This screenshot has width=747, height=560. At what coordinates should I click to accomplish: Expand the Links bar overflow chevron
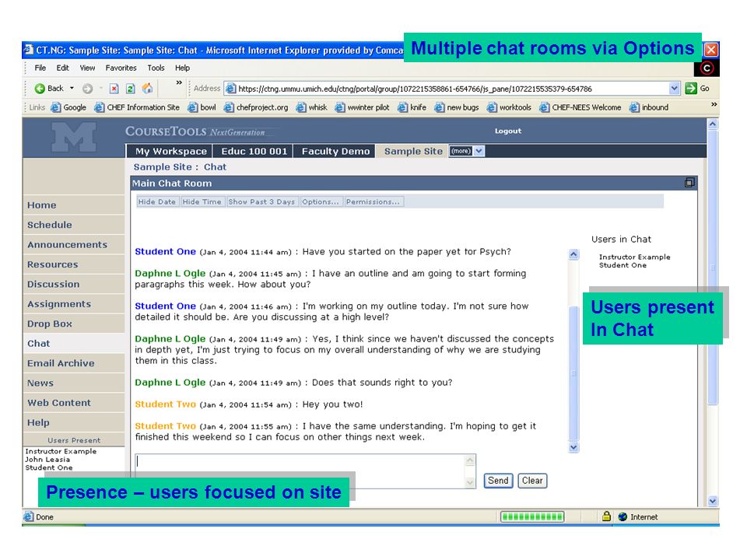(x=714, y=104)
